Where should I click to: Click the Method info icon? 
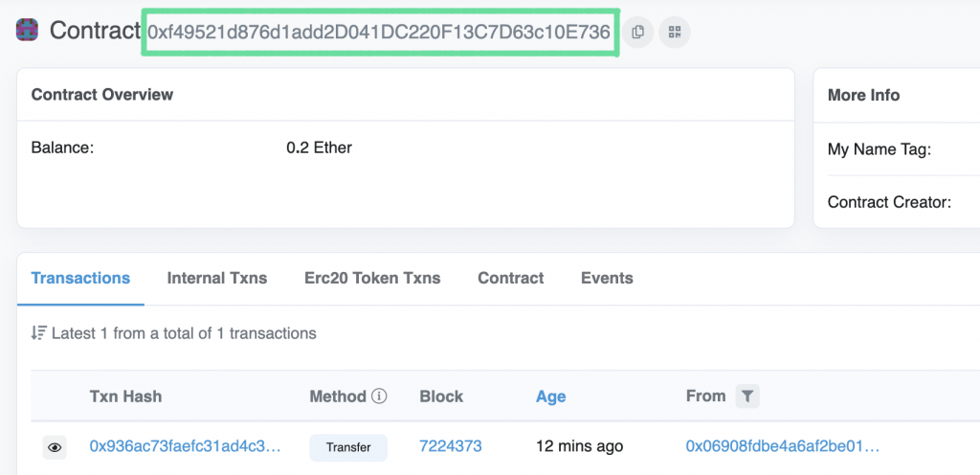click(x=379, y=396)
